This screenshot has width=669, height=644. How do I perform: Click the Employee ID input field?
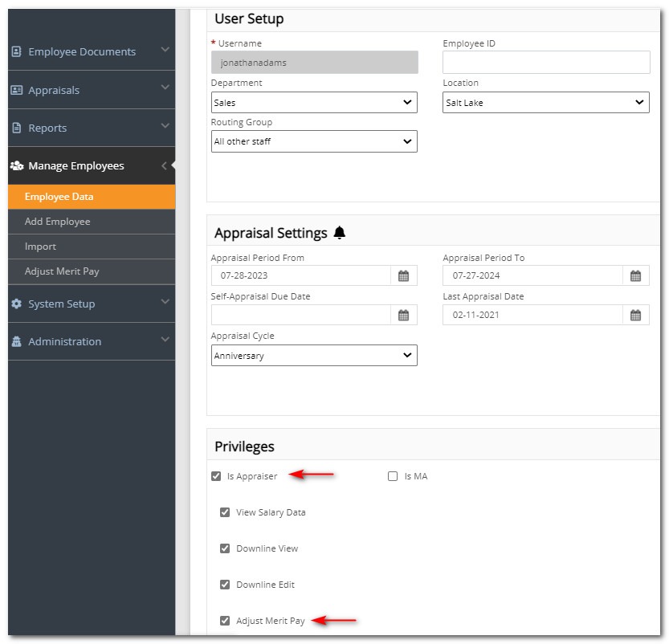point(545,62)
